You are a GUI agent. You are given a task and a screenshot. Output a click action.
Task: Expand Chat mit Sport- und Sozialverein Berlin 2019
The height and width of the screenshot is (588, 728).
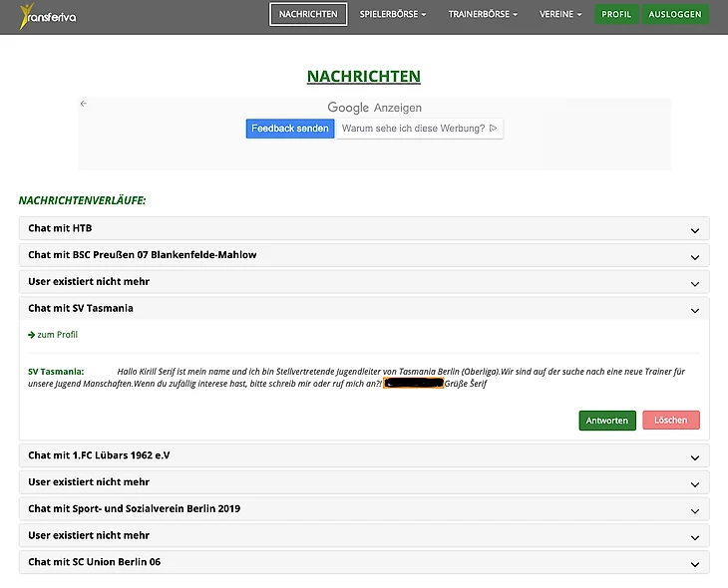click(x=364, y=509)
